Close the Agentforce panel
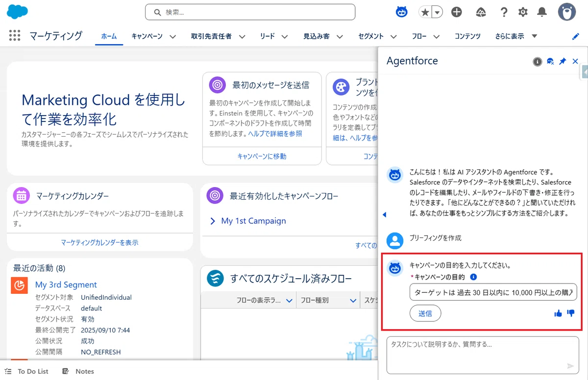The height and width of the screenshot is (380, 588). 575,61
